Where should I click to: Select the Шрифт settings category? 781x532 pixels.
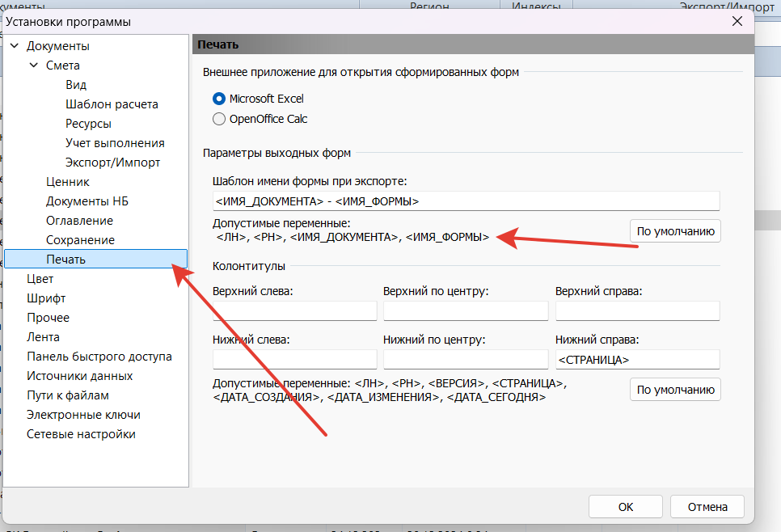coord(46,298)
